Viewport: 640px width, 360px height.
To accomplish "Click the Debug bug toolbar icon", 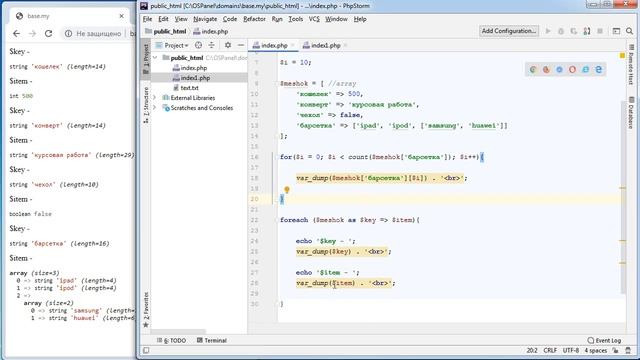I will pos(561,31).
